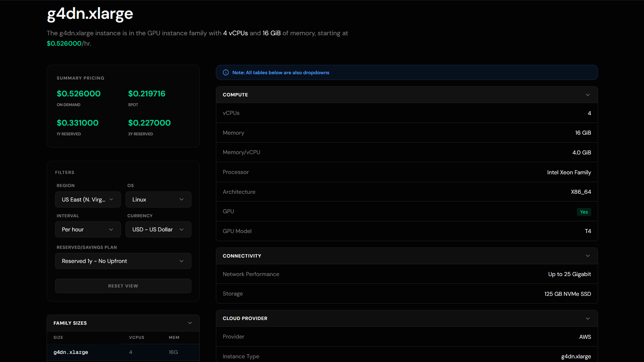Click the SPOT price $0.219716

(147, 93)
